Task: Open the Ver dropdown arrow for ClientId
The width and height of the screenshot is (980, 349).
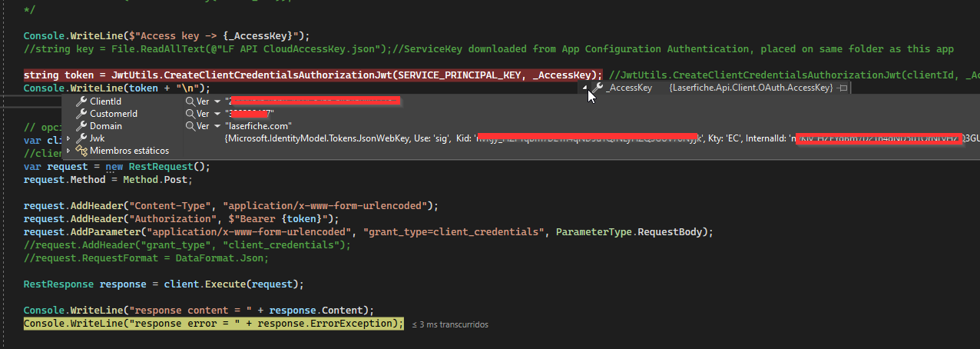Action: click(x=217, y=101)
